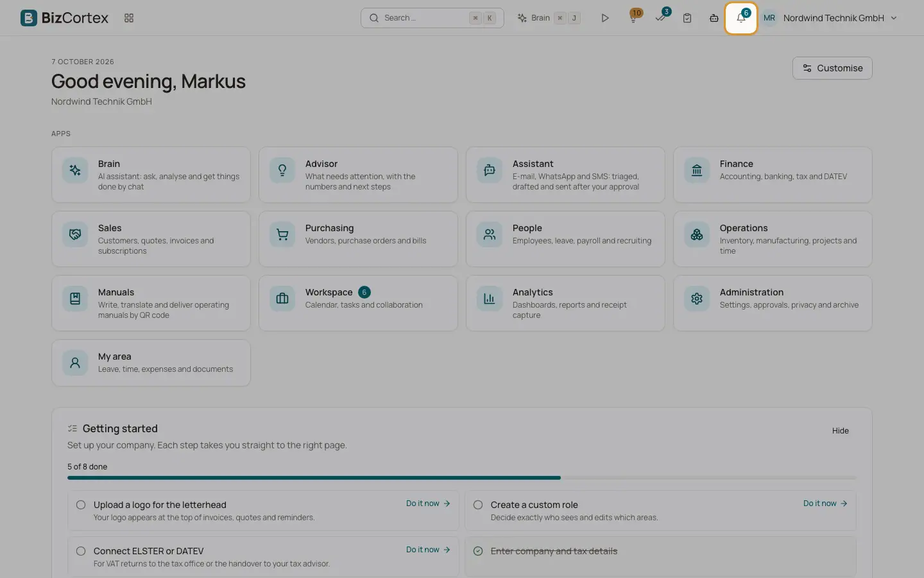Open Administration via its gear icon
Image resolution: width=924 pixels, height=578 pixels.
pyautogui.click(x=697, y=299)
